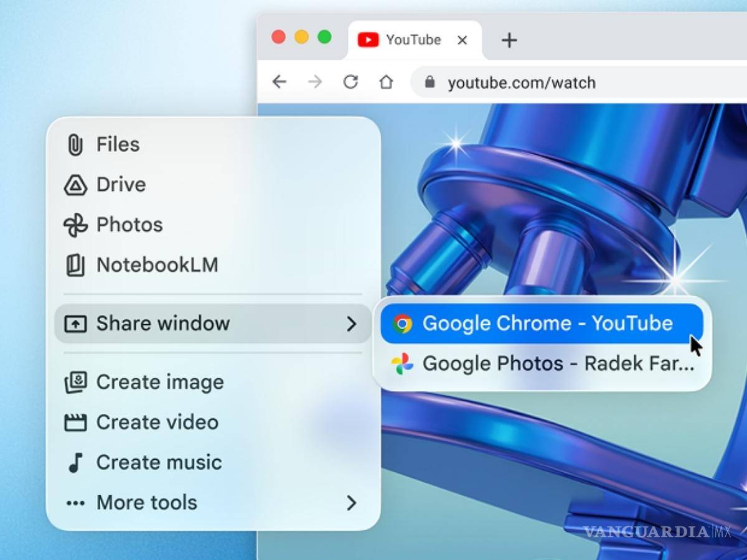747x560 pixels.
Task: Click the Share window upload icon
Action: tap(75, 323)
